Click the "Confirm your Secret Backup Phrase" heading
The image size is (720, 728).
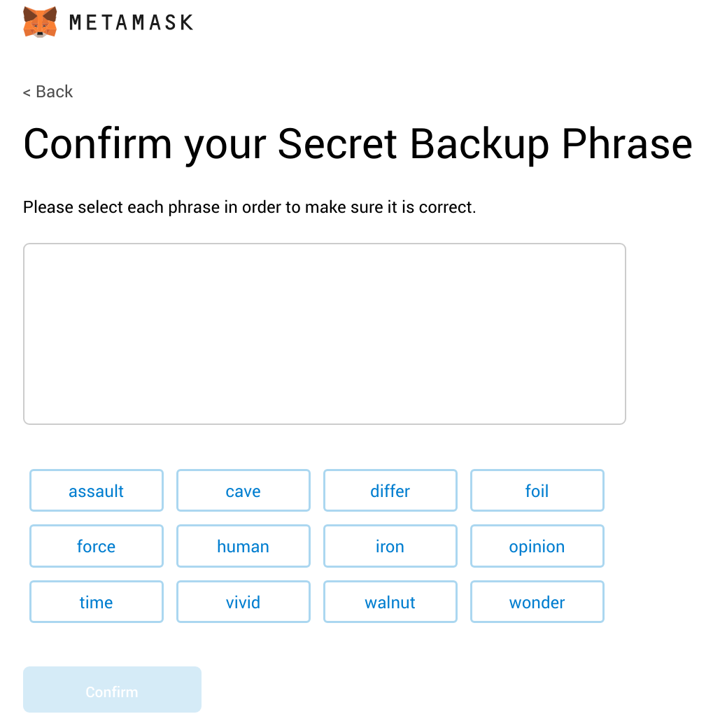pyautogui.click(x=358, y=144)
